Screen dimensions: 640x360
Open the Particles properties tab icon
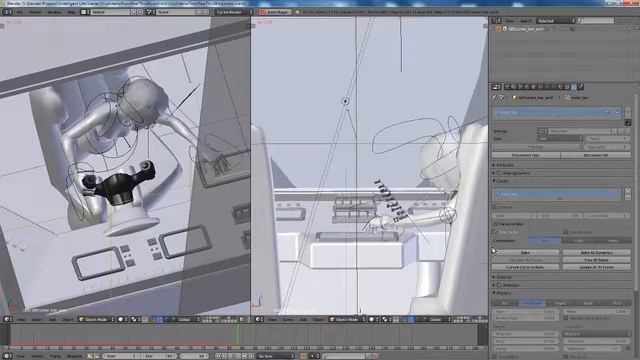point(574,87)
